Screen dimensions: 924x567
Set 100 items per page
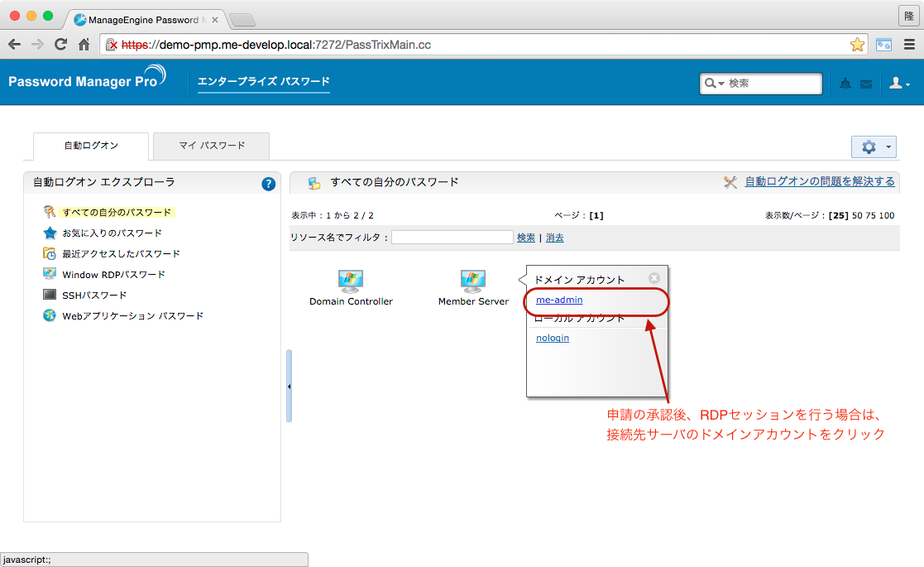(x=887, y=215)
